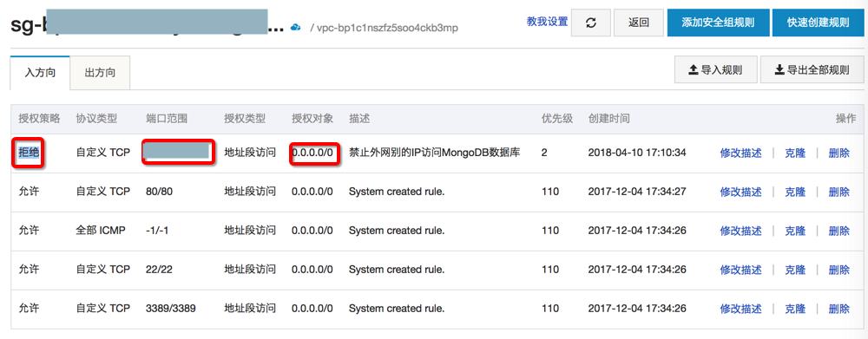Viewport: 868px width, 339px height.
Task: Click 修改描述 for MongoDB deny rule
Action: pyautogui.click(x=740, y=153)
